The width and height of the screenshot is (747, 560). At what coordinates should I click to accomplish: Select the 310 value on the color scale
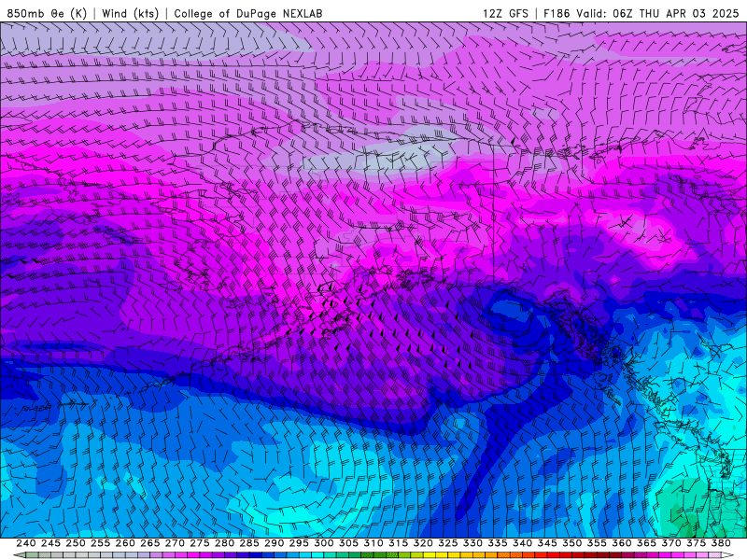pos(373,543)
